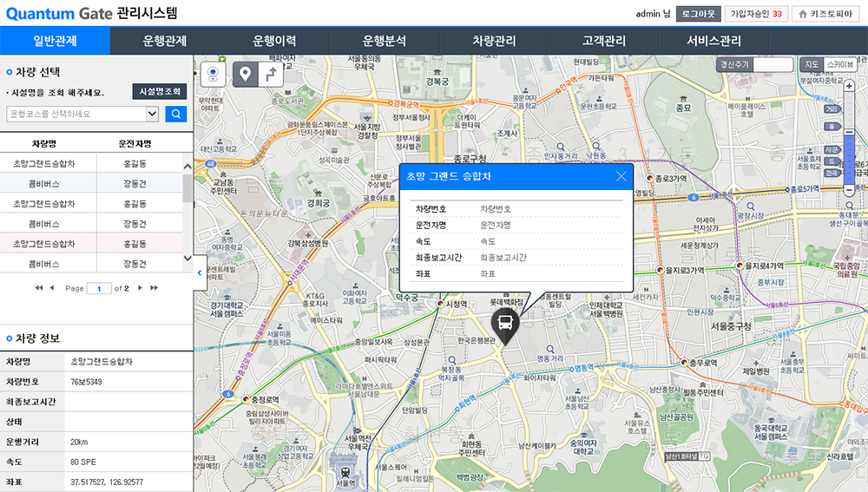The width and height of the screenshot is (868, 492).
Task: Open the 운행분석 tab
Action: tap(385, 41)
